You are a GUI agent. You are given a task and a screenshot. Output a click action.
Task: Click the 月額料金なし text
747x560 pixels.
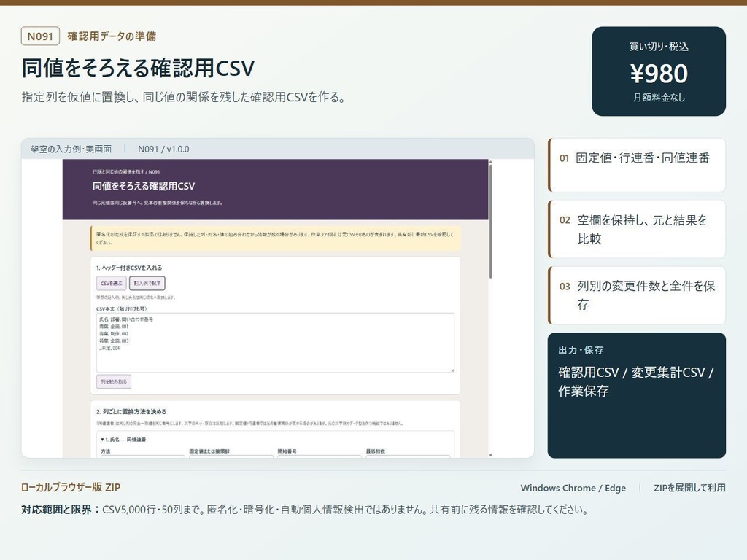pos(659,98)
